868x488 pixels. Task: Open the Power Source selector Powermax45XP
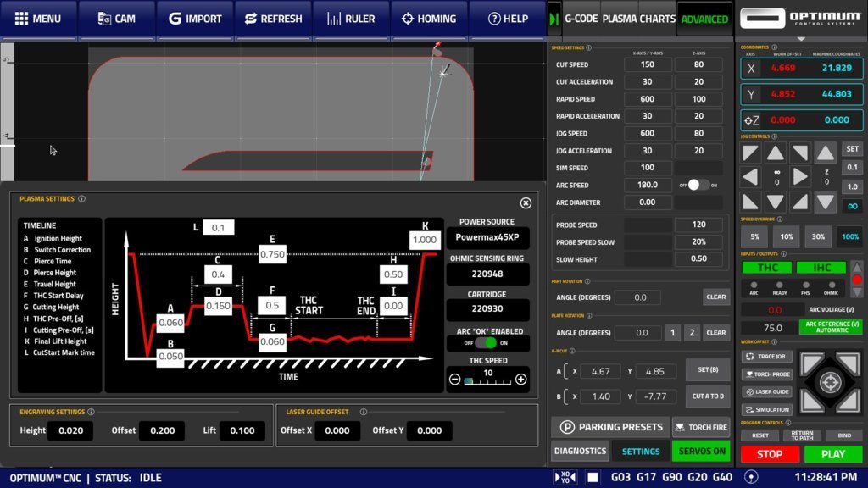487,237
